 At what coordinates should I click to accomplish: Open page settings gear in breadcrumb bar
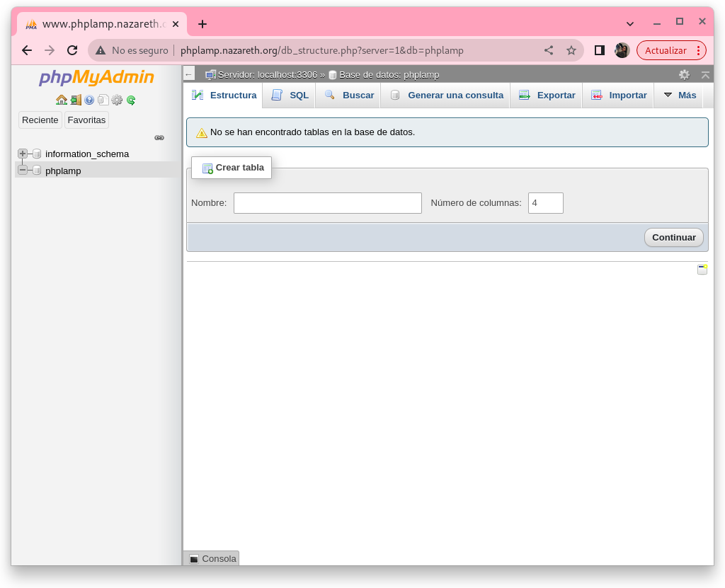pyautogui.click(x=684, y=74)
